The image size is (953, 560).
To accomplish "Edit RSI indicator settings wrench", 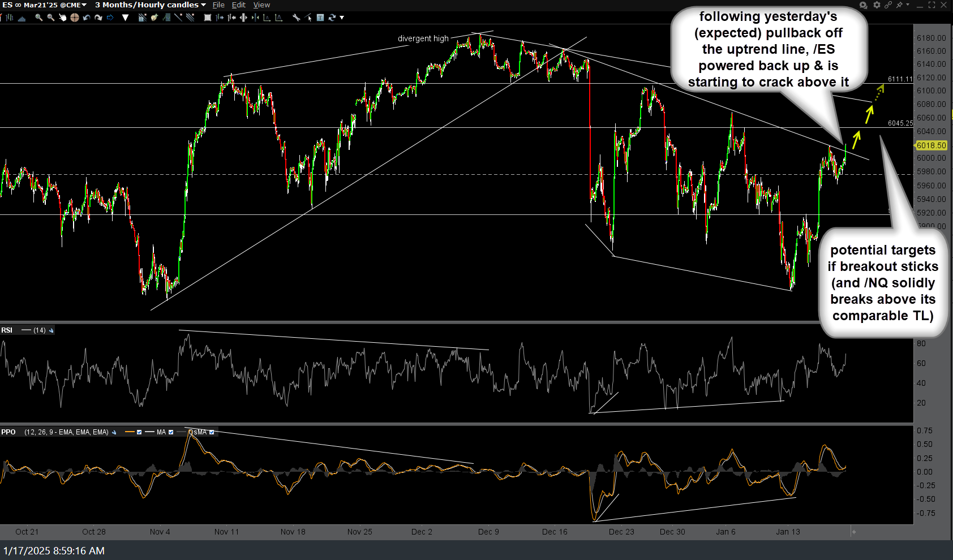I will (51, 330).
